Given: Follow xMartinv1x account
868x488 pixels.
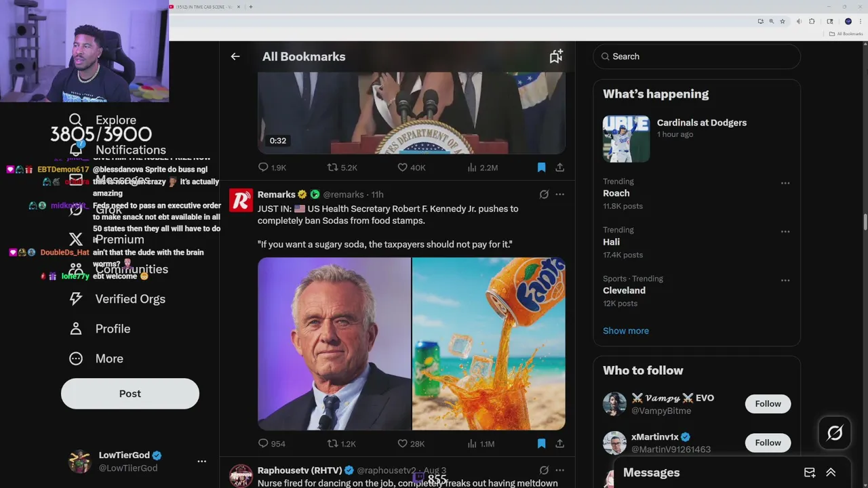Looking at the screenshot, I should pos(768,443).
